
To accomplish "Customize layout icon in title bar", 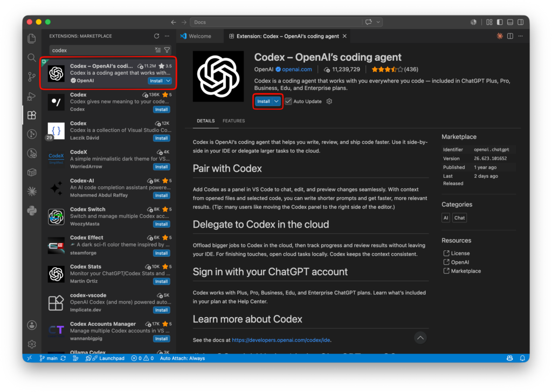I will pos(489,22).
